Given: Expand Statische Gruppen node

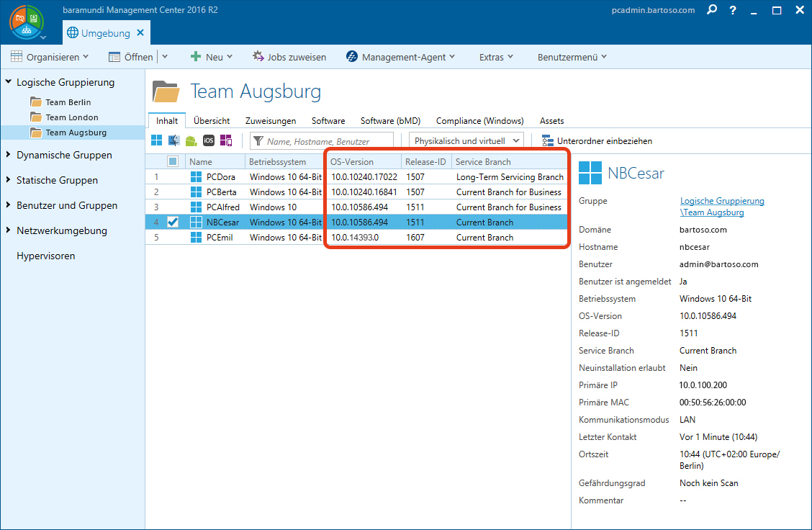Looking at the screenshot, I should click(x=9, y=180).
